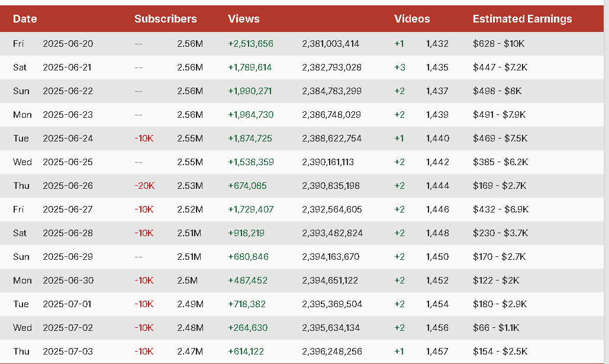The height and width of the screenshot is (364, 609).
Task: Click earnings estimate $469 - $7.5K
Action: pos(500,138)
